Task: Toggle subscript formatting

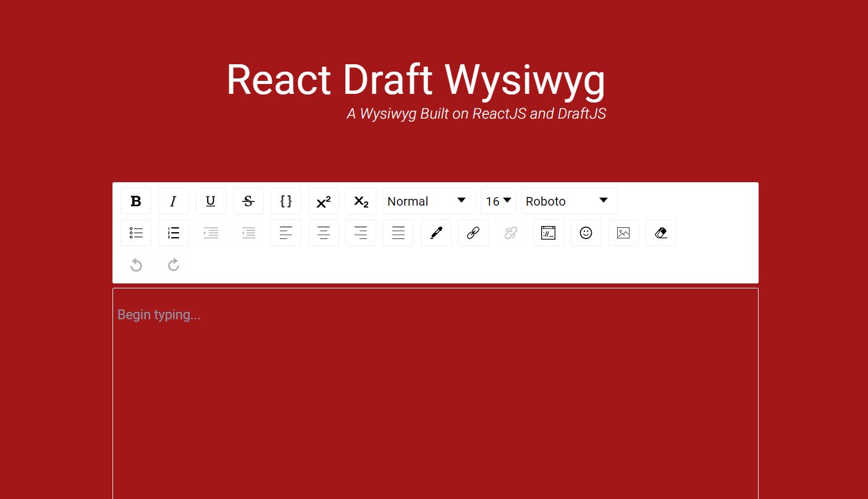Action: tap(361, 201)
